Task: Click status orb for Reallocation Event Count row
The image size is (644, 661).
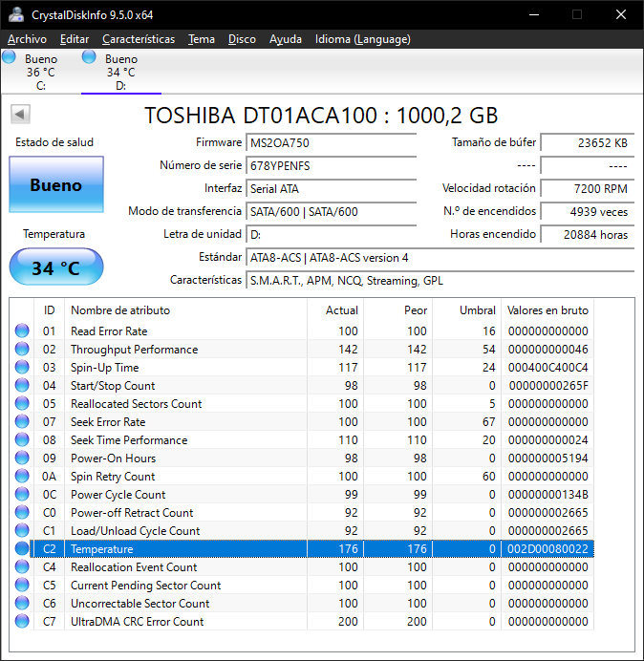Action: [x=22, y=566]
